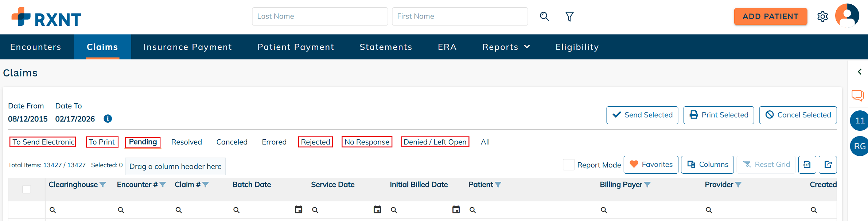Go to the Insurance Payment menu
Screen dimensions: 868x221
coord(188,47)
